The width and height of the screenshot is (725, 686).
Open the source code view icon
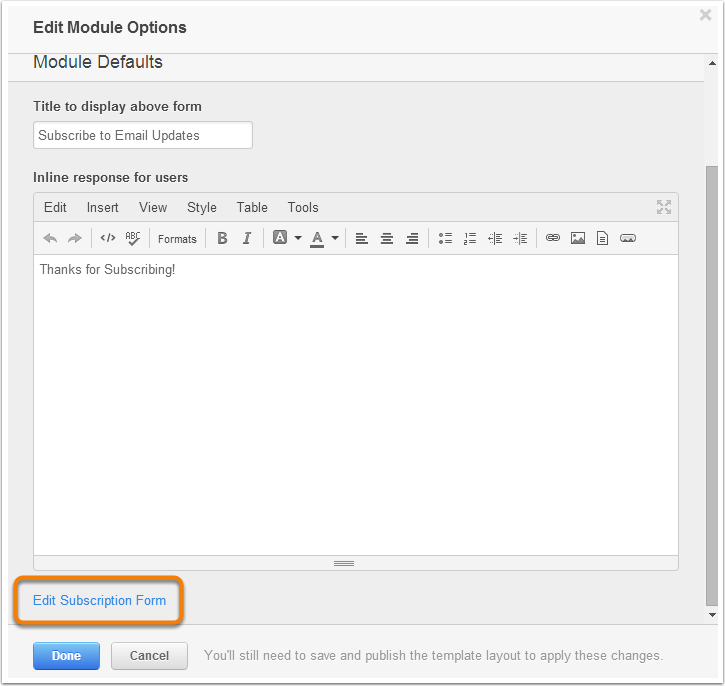[x=108, y=238]
